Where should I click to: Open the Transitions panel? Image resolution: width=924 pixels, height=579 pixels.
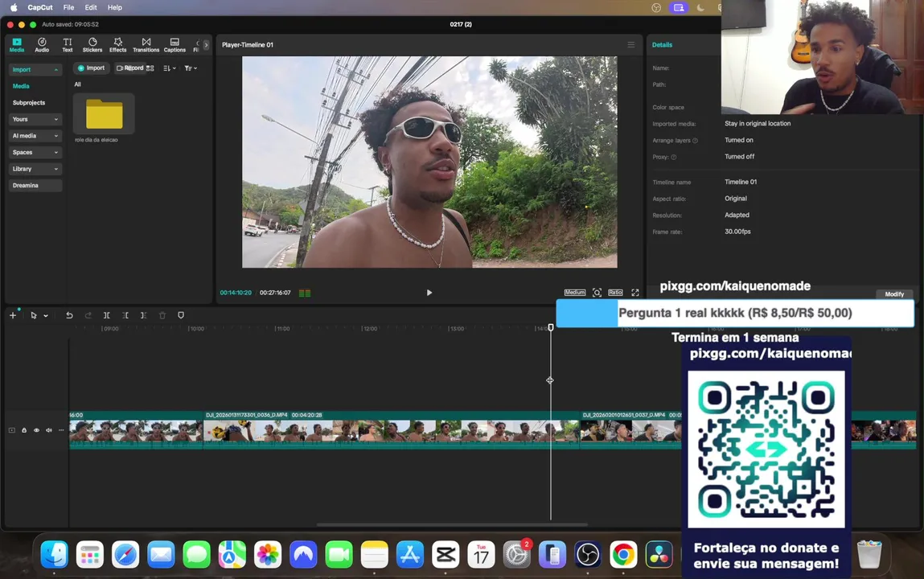point(146,45)
